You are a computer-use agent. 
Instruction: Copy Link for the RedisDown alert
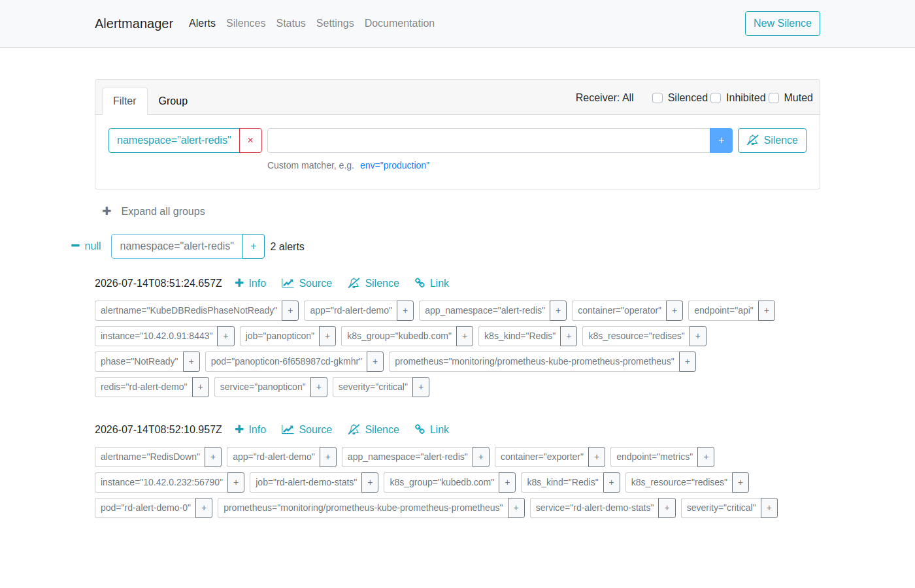click(432, 429)
